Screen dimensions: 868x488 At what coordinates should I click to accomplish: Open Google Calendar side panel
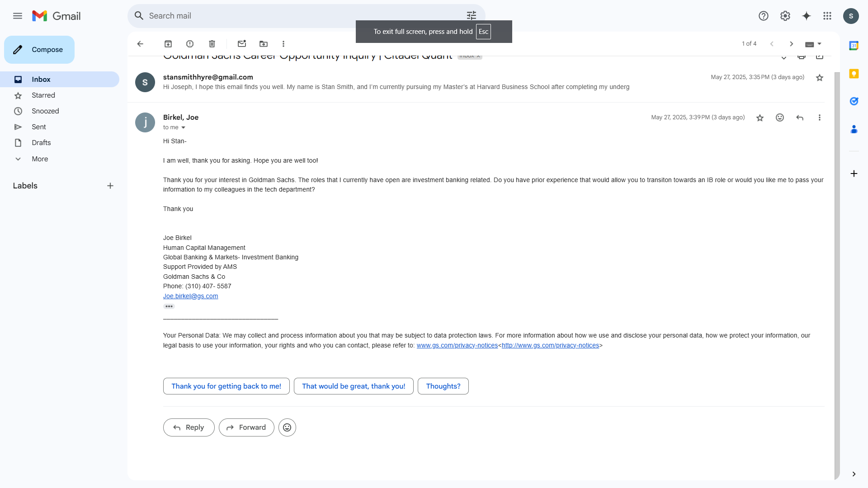click(x=854, y=46)
